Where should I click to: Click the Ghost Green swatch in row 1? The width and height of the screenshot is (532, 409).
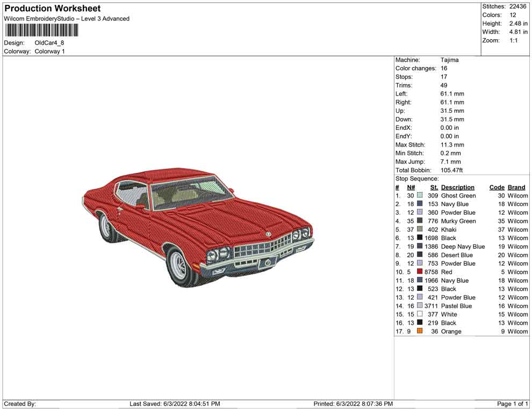420,195
